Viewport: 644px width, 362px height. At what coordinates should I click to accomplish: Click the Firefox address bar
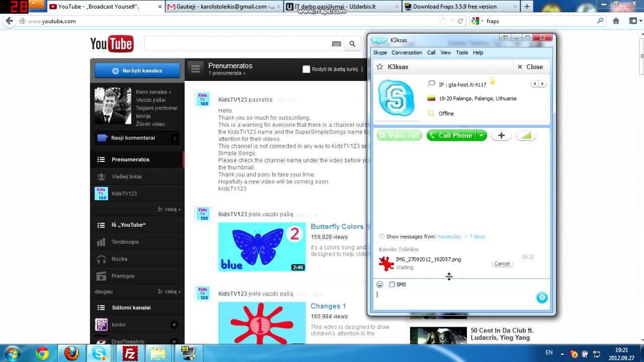[231, 21]
